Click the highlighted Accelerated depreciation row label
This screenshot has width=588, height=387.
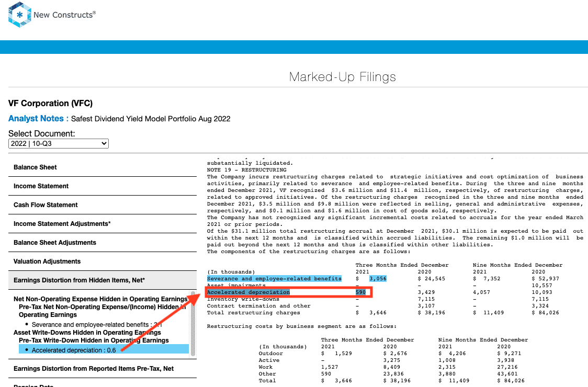point(248,292)
